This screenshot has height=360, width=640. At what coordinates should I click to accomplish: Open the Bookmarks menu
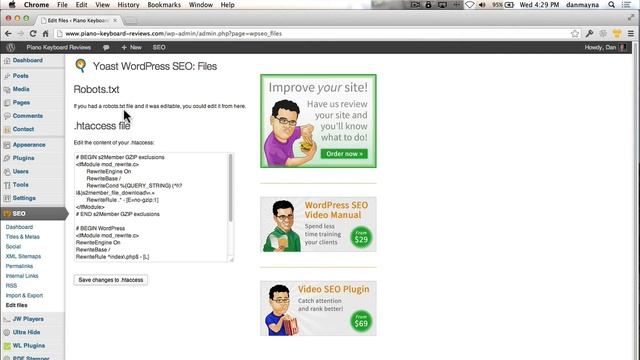coord(164,4)
